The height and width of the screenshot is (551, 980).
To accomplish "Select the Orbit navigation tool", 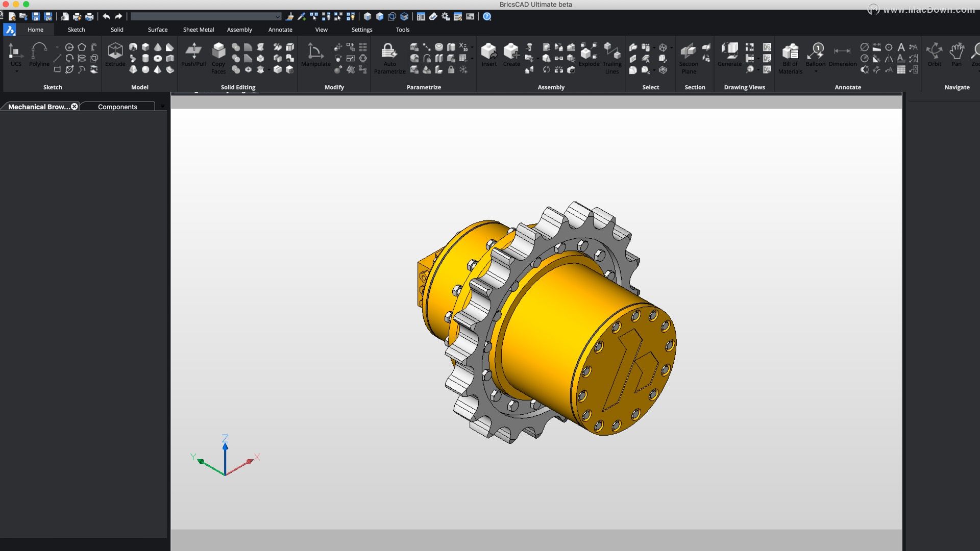I will 934,54.
